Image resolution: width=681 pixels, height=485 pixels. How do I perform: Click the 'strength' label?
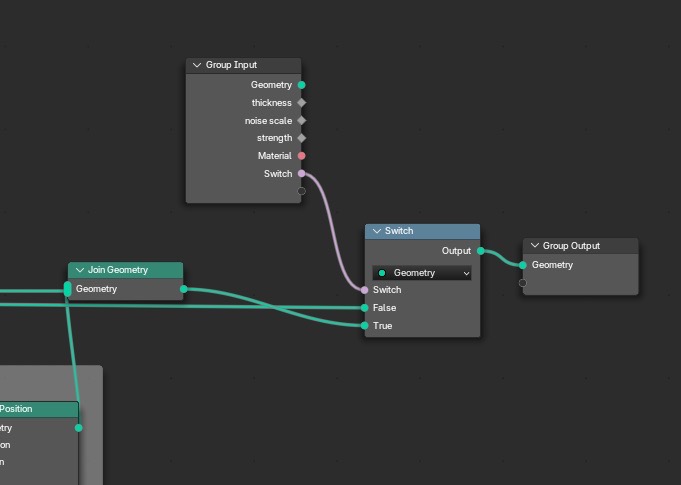[274, 138]
